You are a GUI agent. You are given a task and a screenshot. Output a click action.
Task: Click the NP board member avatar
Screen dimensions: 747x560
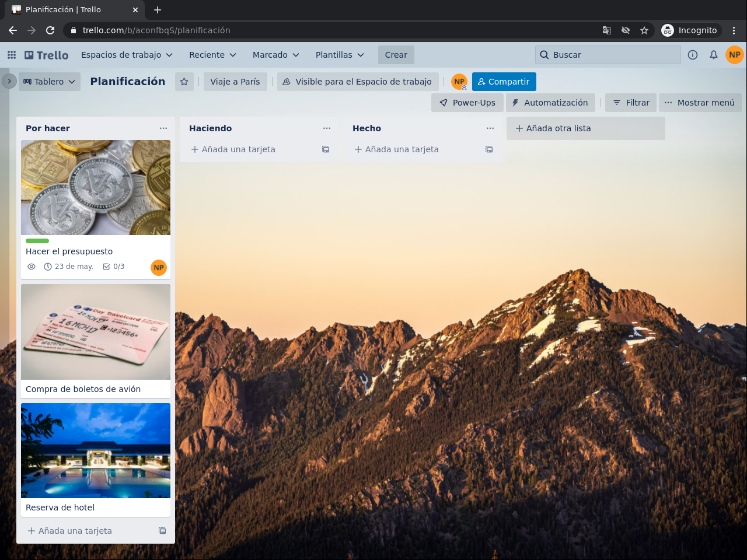point(459,82)
